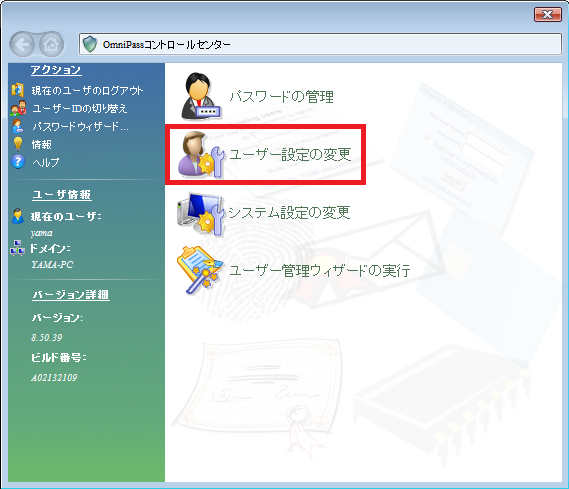Launch パスワードウィザード from the sidebar
This screenshot has height=489, width=569.
point(80,126)
